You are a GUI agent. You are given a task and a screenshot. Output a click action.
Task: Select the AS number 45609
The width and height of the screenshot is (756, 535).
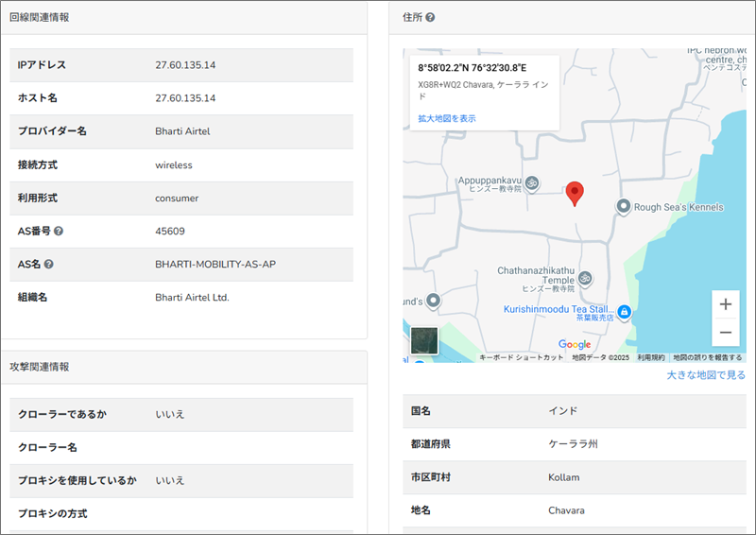(170, 231)
